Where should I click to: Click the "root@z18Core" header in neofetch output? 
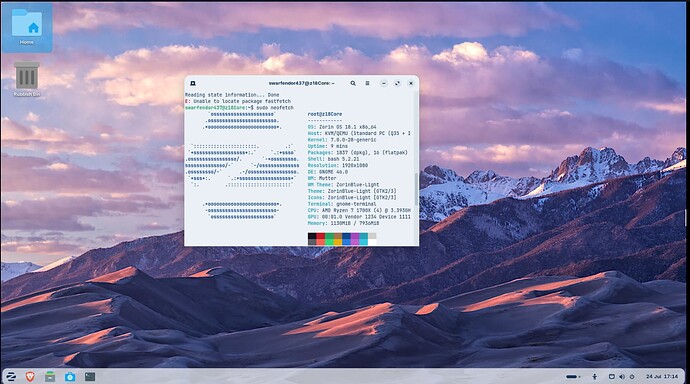pyautogui.click(x=325, y=114)
